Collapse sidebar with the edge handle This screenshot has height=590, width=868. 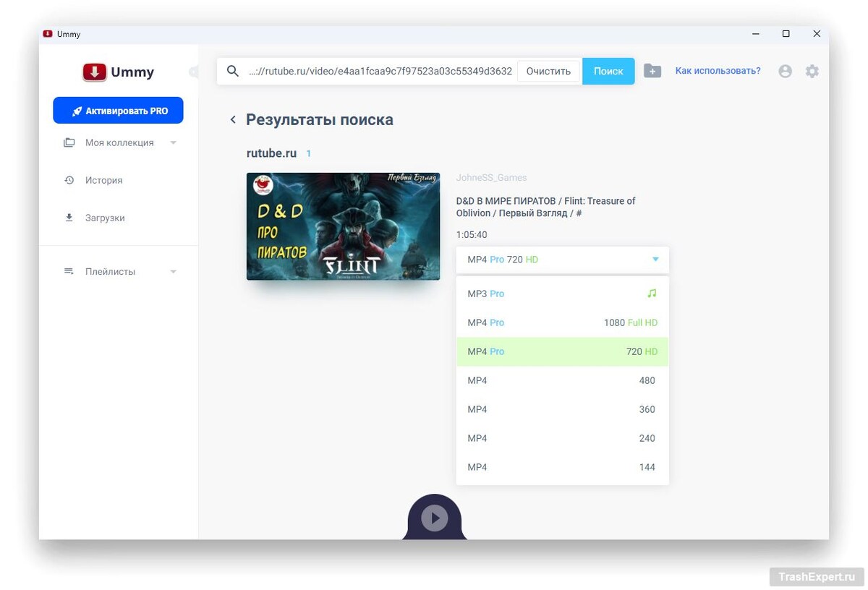[193, 72]
